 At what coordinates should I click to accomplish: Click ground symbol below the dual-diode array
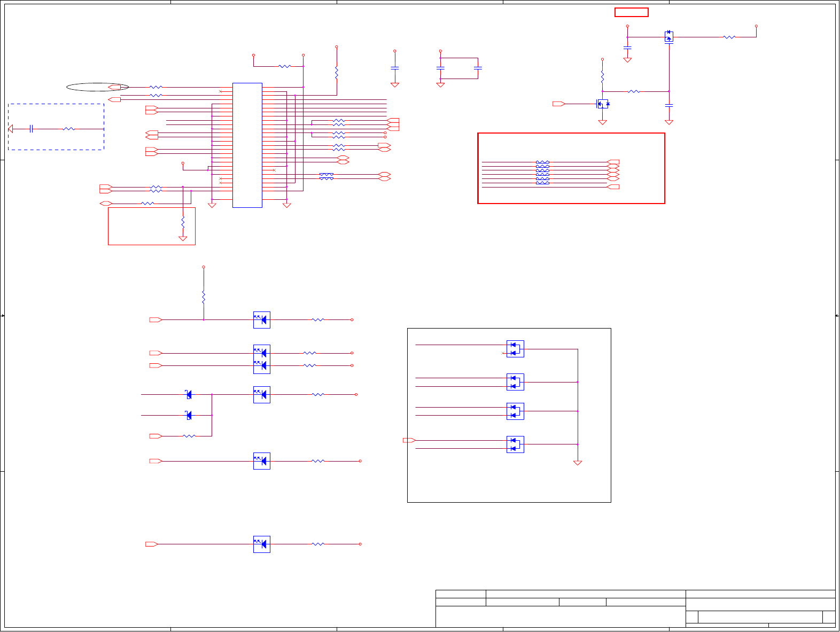pyautogui.click(x=578, y=463)
